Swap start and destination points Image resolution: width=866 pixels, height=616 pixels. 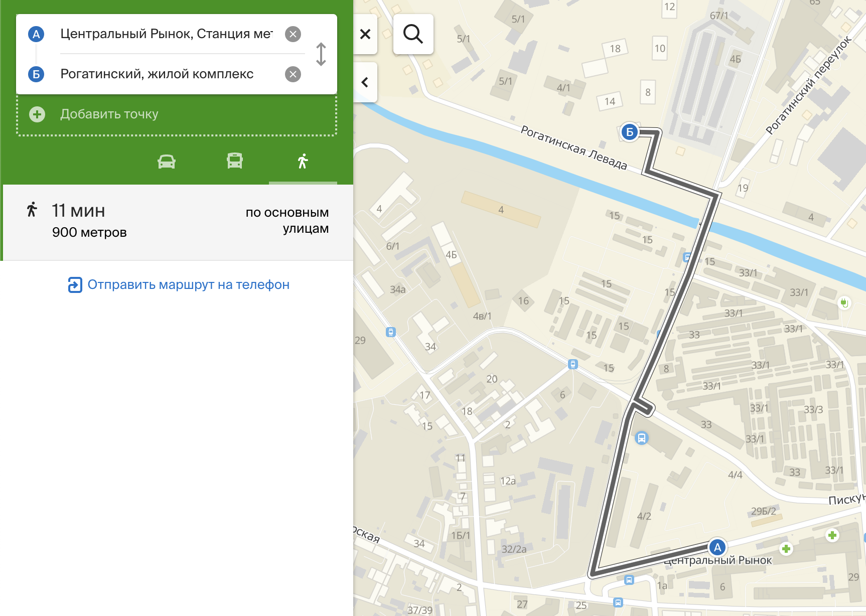point(321,54)
